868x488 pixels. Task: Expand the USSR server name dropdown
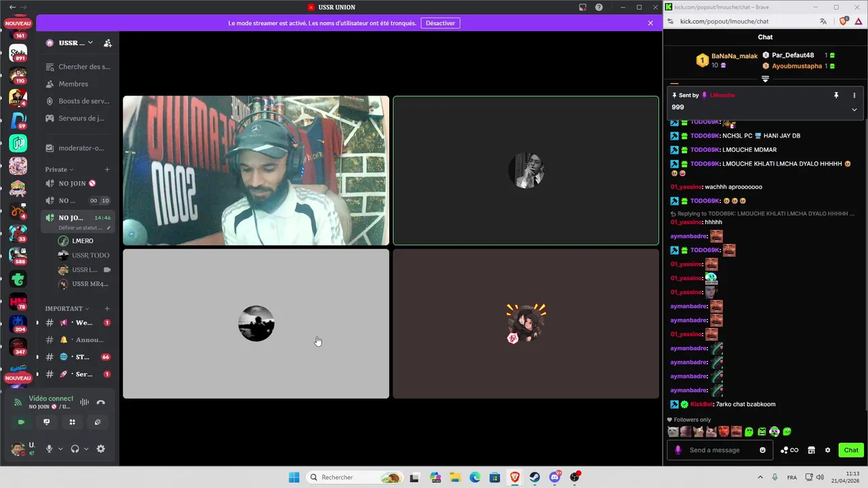click(x=90, y=43)
